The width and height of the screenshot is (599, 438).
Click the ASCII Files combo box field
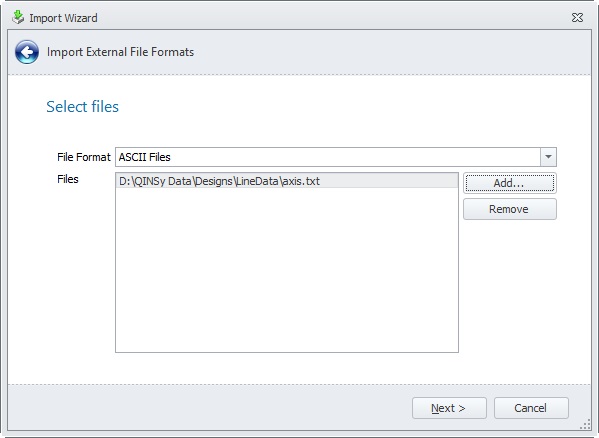click(328, 157)
